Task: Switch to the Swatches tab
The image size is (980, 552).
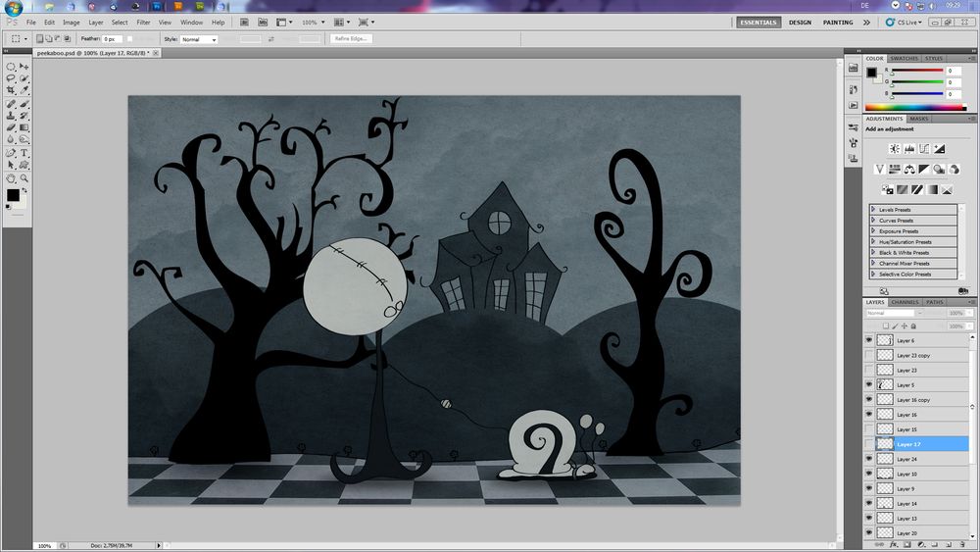Action: [x=904, y=58]
